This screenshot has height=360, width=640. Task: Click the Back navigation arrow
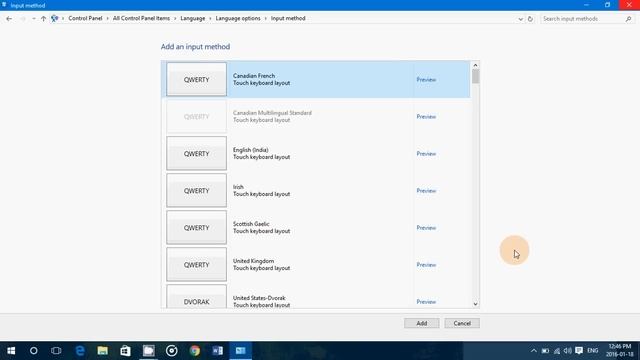(x=9, y=18)
